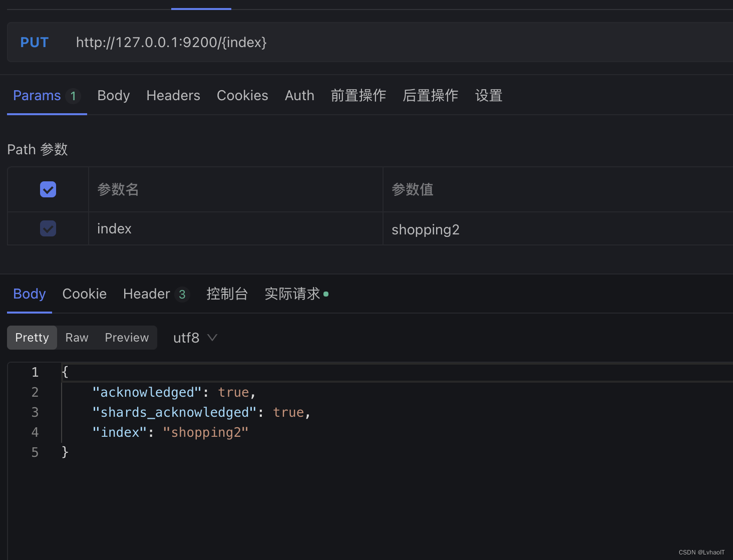This screenshot has width=733, height=560.
Task: Click the "acknowledged" key in response
Action: coord(147,392)
